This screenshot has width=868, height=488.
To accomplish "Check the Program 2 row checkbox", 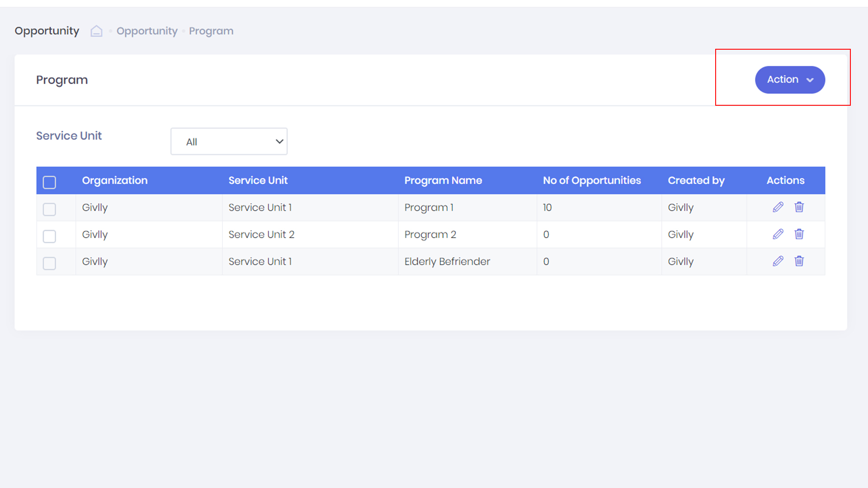I will (x=49, y=236).
